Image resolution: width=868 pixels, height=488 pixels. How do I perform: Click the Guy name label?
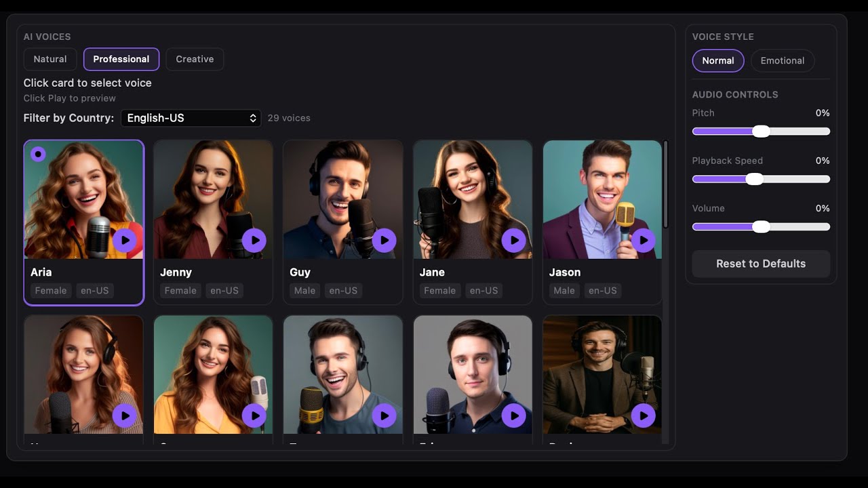[x=300, y=272]
